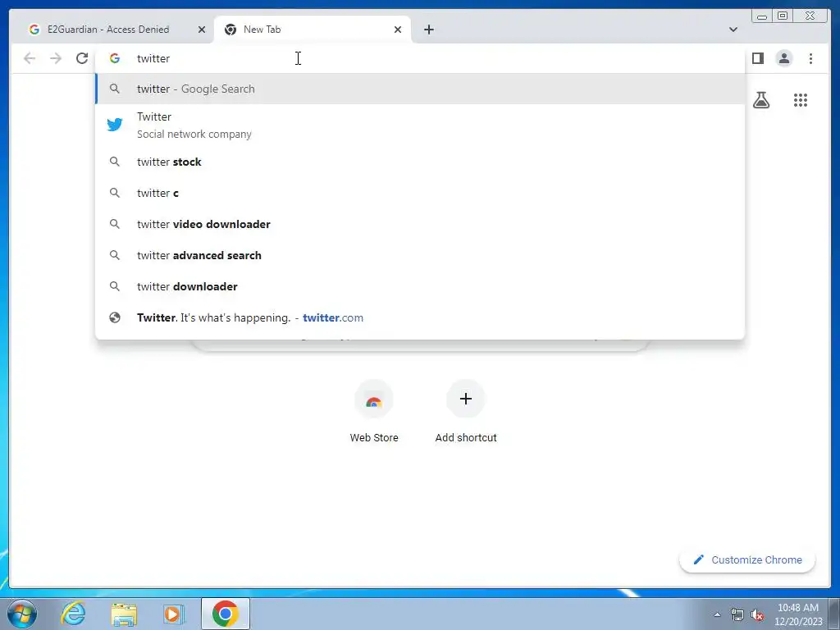Open a new tab with plus button

[x=428, y=30]
